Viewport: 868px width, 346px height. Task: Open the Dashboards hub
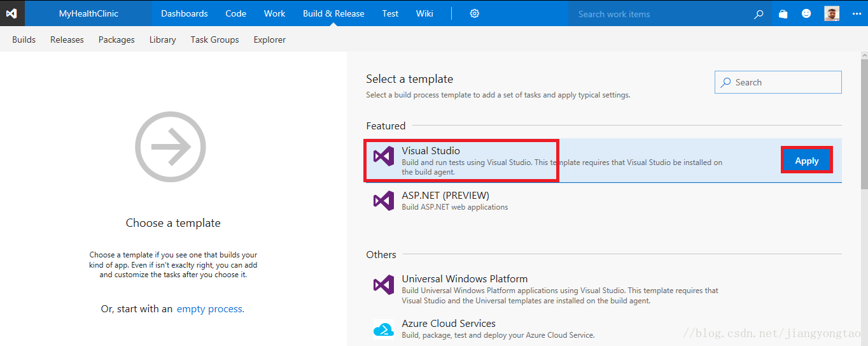coord(185,13)
